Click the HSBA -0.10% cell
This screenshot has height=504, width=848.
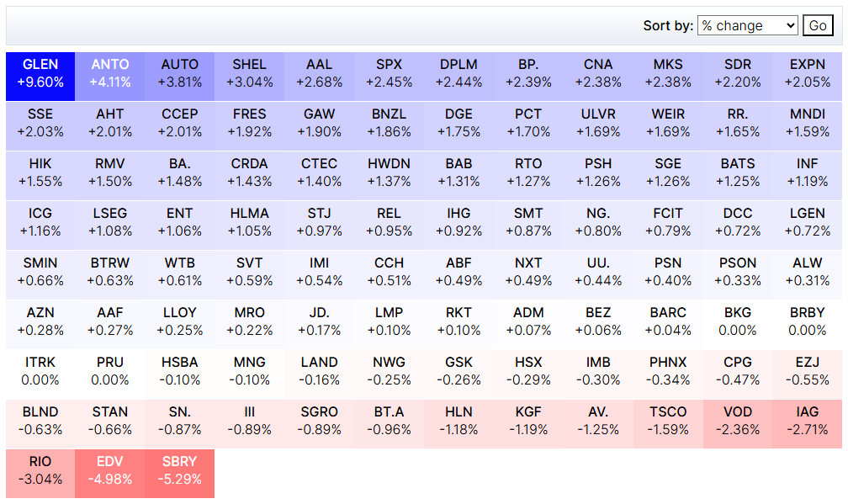coord(180,372)
